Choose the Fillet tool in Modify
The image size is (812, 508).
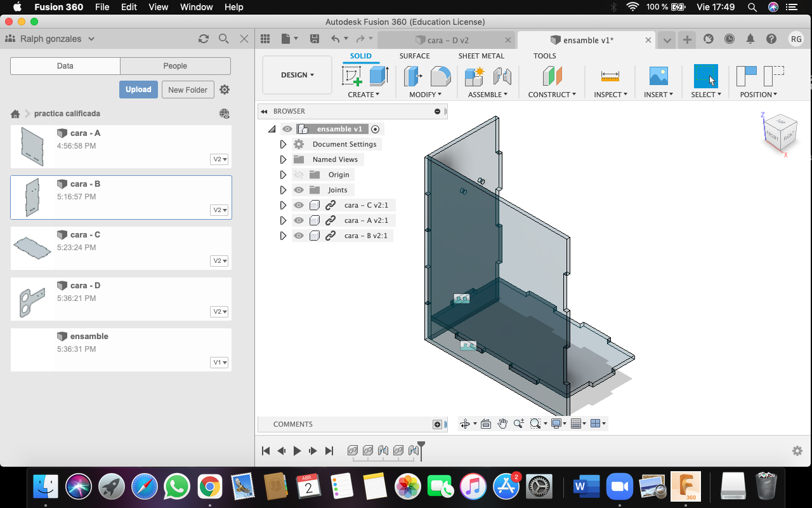(440, 76)
